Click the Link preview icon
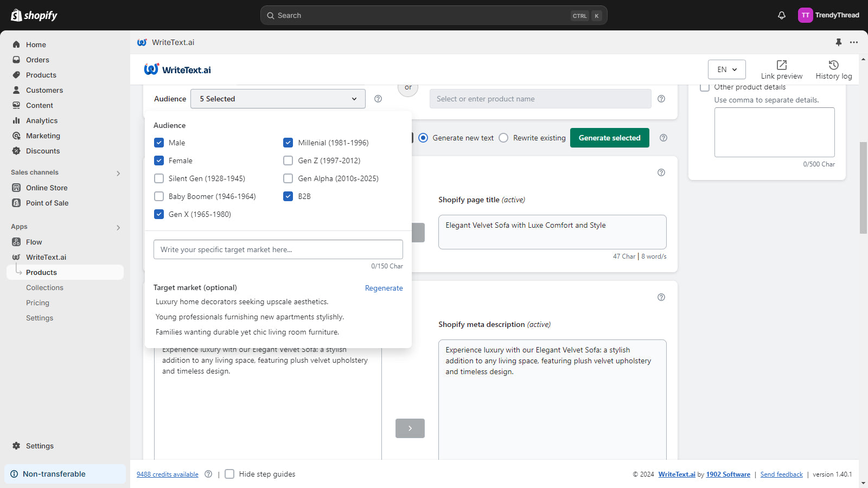 pyautogui.click(x=782, y=65)
